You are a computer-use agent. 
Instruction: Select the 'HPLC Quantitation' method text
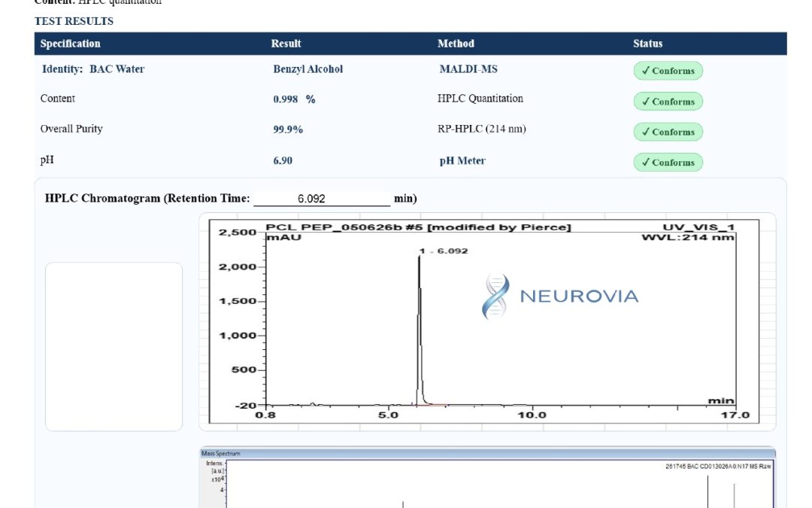point(480,99)
